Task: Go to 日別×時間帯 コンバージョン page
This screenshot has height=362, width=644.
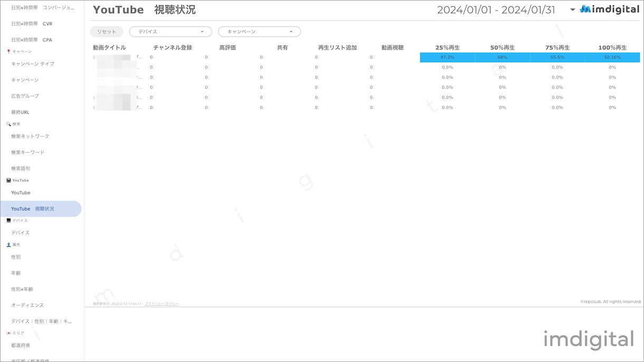Action: coord(42,8)
